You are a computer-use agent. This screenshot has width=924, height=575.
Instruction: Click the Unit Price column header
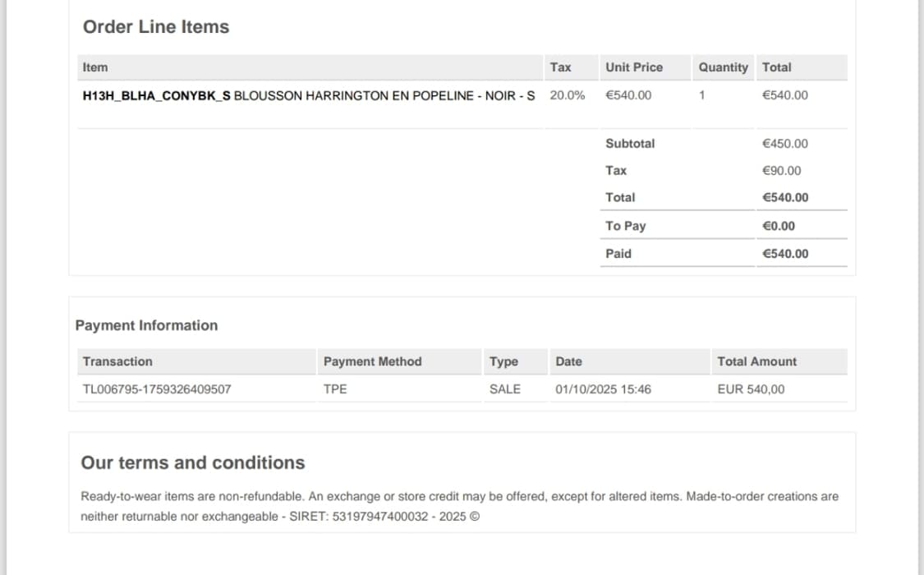coord(633,67)
